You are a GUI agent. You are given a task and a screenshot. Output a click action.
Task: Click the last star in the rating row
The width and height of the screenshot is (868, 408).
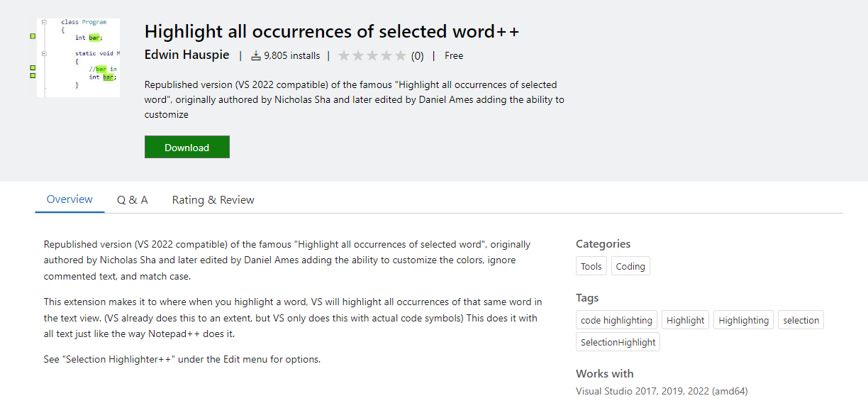401,55
